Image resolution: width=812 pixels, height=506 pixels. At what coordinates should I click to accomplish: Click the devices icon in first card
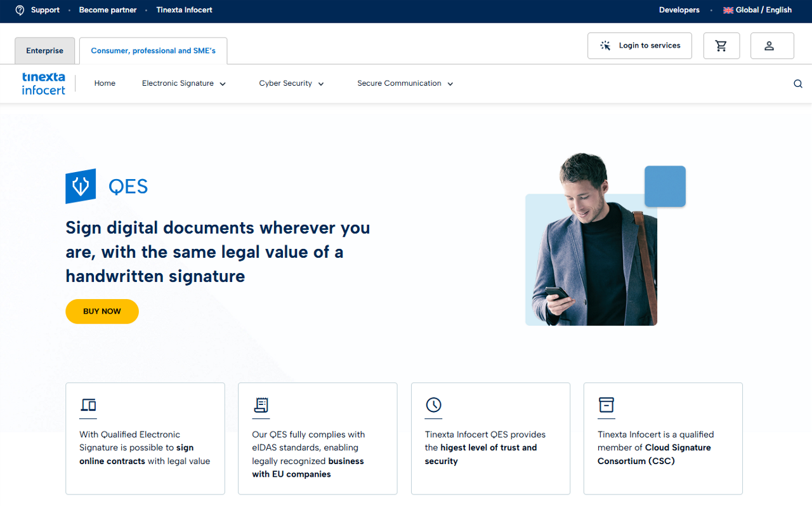[88, 404]
